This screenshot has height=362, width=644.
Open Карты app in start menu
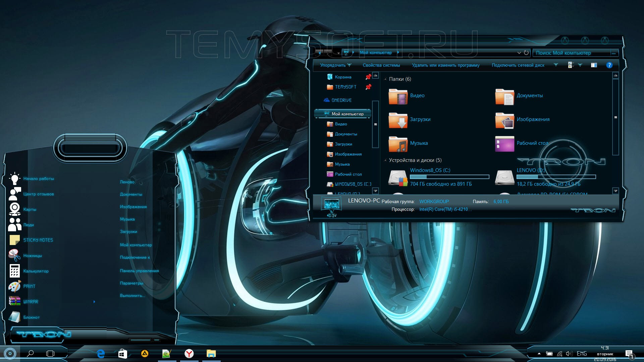point(22,209)
